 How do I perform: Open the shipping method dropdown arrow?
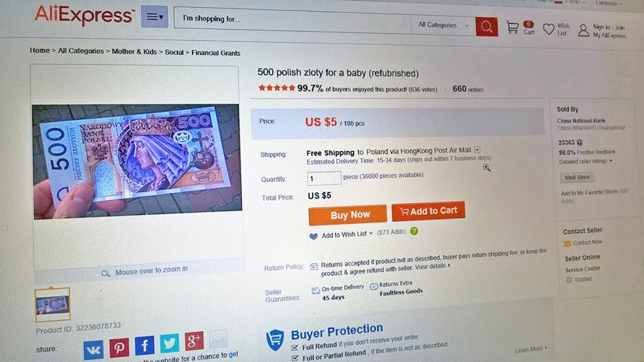477,150
